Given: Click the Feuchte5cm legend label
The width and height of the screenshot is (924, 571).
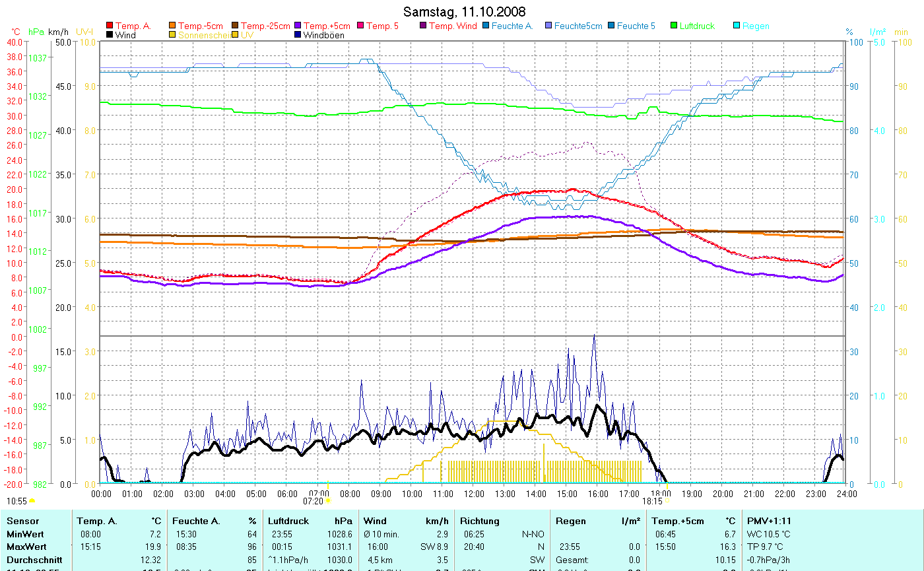Looking at the screenshot, I should click(578, 26).
